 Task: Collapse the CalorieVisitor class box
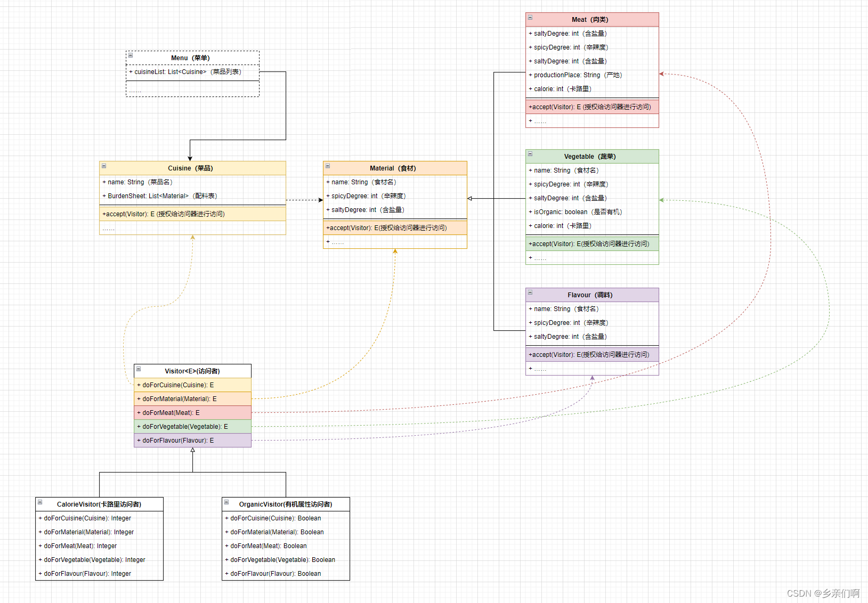(x=40, y=502)
